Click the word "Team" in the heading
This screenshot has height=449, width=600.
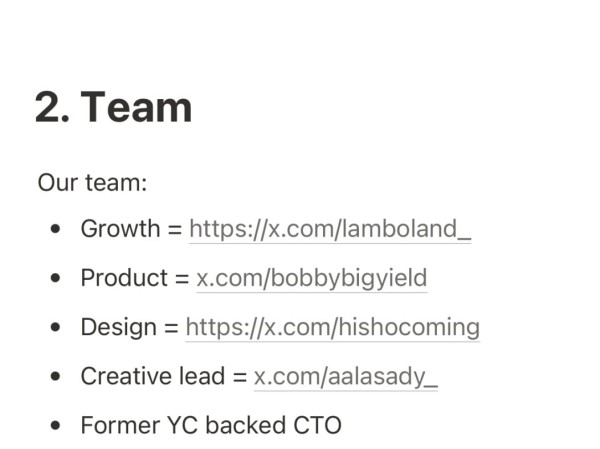pyautogui.click(x=136, y=108)
